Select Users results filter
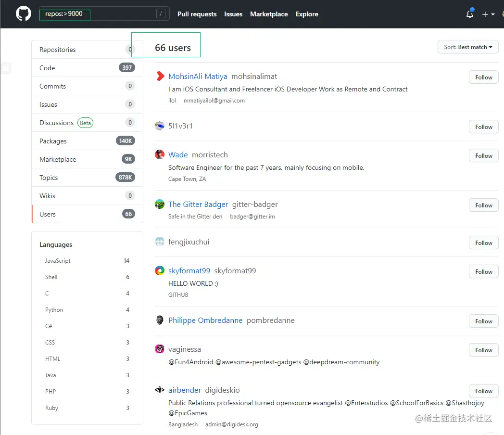Screen dimensions: 504x435 87,214
